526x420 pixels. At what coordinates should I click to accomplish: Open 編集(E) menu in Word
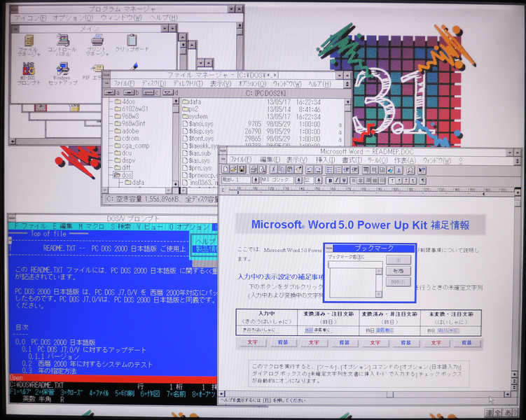(x=270, y=160)
